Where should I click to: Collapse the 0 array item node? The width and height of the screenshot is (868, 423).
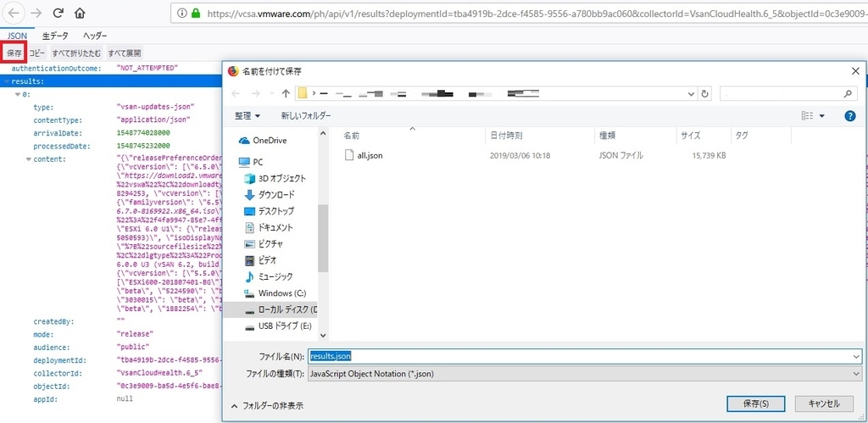(x=18, y=95)
